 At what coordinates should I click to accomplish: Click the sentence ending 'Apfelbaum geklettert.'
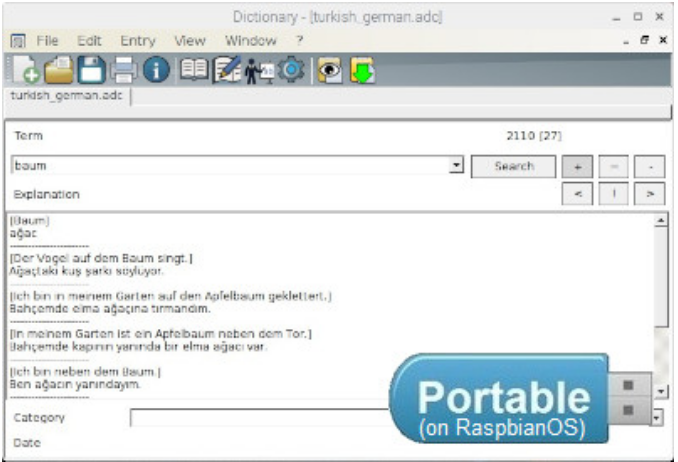point(170,296)
